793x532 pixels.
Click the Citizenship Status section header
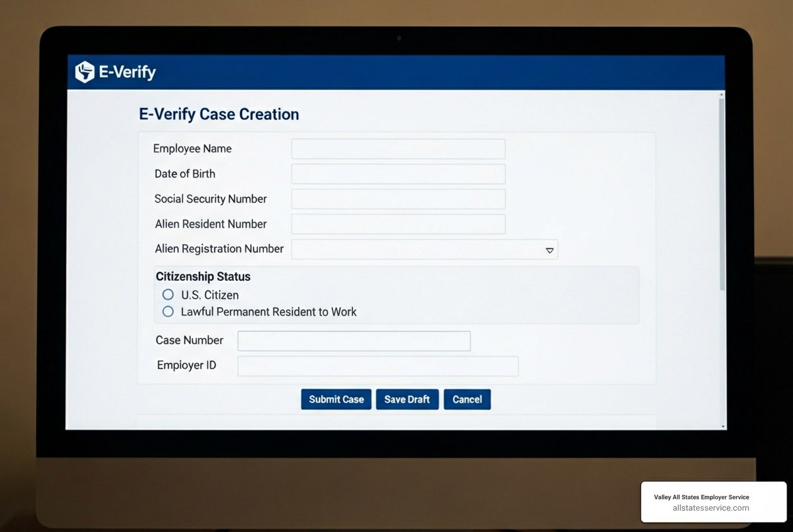click(203, 276)
